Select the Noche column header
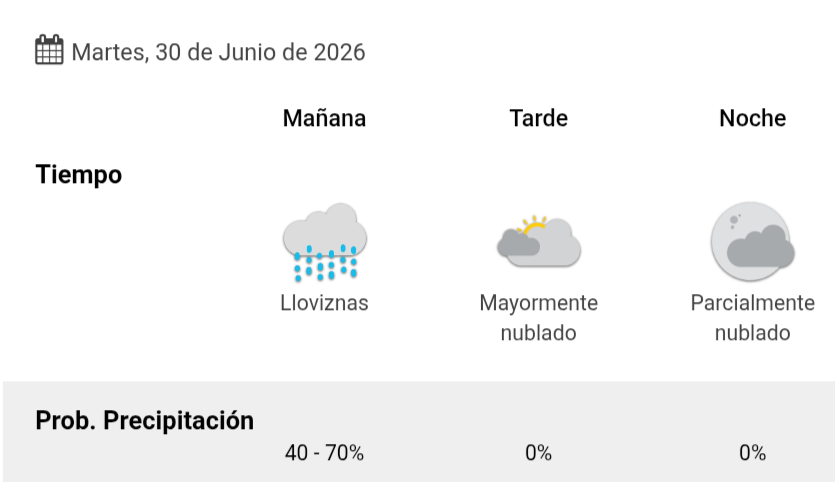The height and width of the screenshot is (482, 835). 752,118
